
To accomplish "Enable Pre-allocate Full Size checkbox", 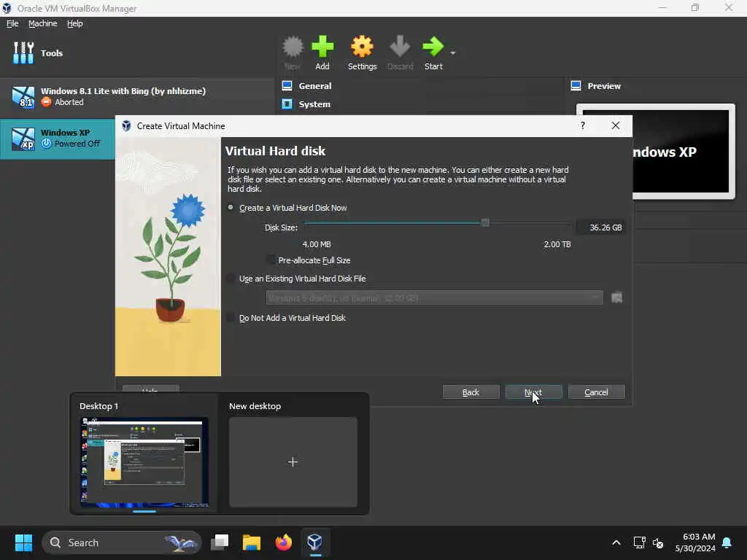I will pyautogui.click(x=271, y=260).
